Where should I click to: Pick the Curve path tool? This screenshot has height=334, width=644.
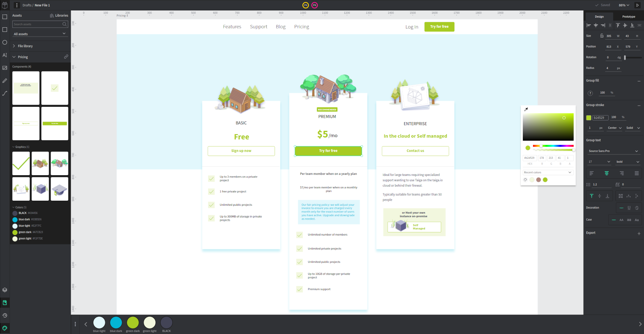5,93
